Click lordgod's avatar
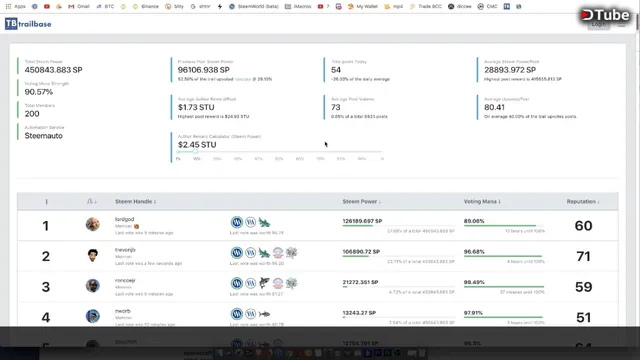This screenshot has height=360, width=640. click(x=93, y=224)
